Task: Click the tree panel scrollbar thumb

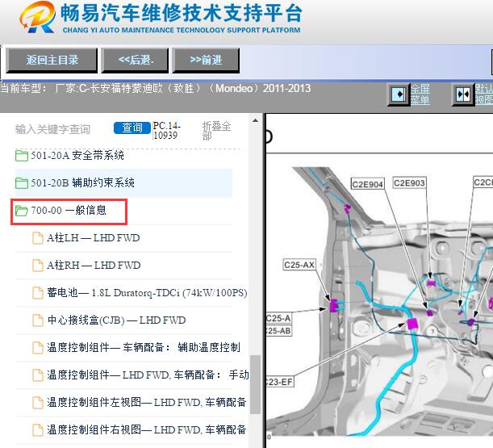Action: [255, 384]
